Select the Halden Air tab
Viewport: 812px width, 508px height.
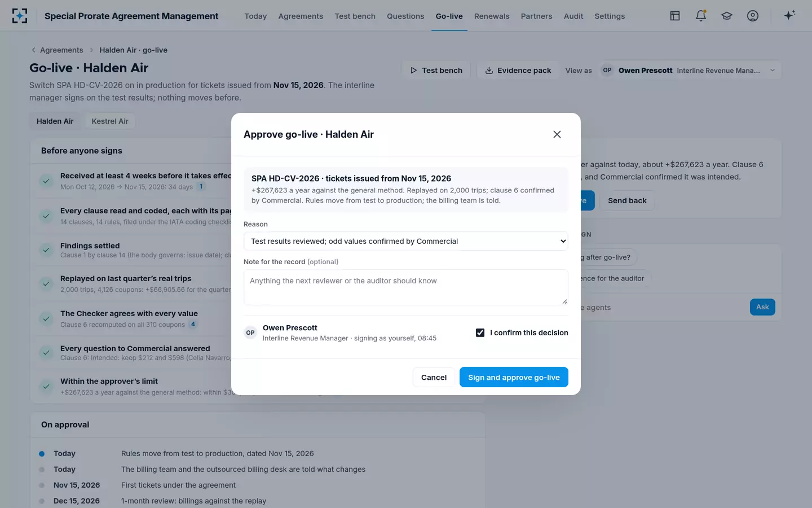point(55,121)
